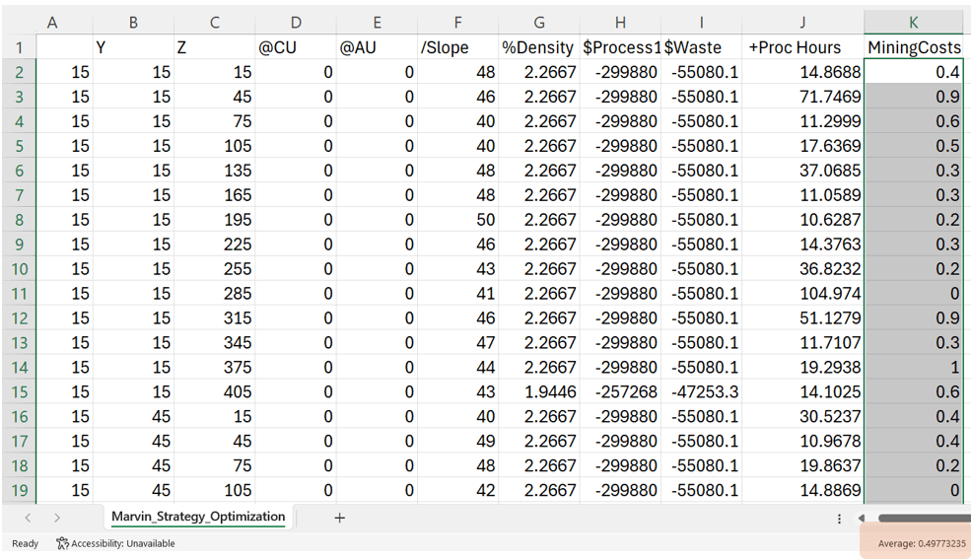
Task: Go to previous sheet arrow
Action: [28, 518]
